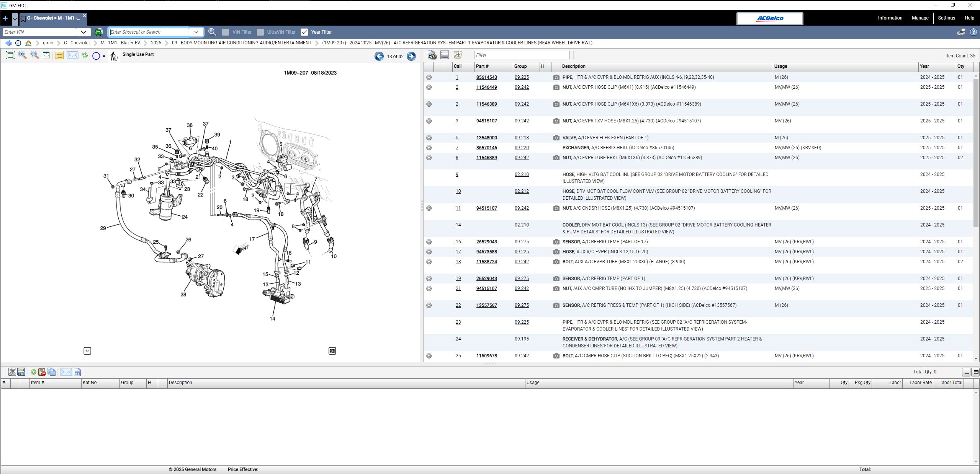The width and height of the screenshot is (980, 474).
Task: Expand the shortcut search dropdown
Action: 196,32
